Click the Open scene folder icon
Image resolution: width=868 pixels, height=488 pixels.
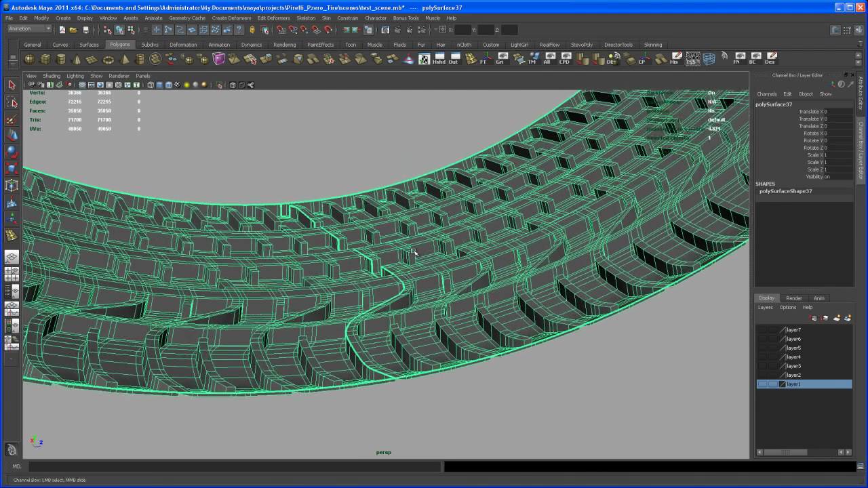pyautogui.click(x=73, y=30)
